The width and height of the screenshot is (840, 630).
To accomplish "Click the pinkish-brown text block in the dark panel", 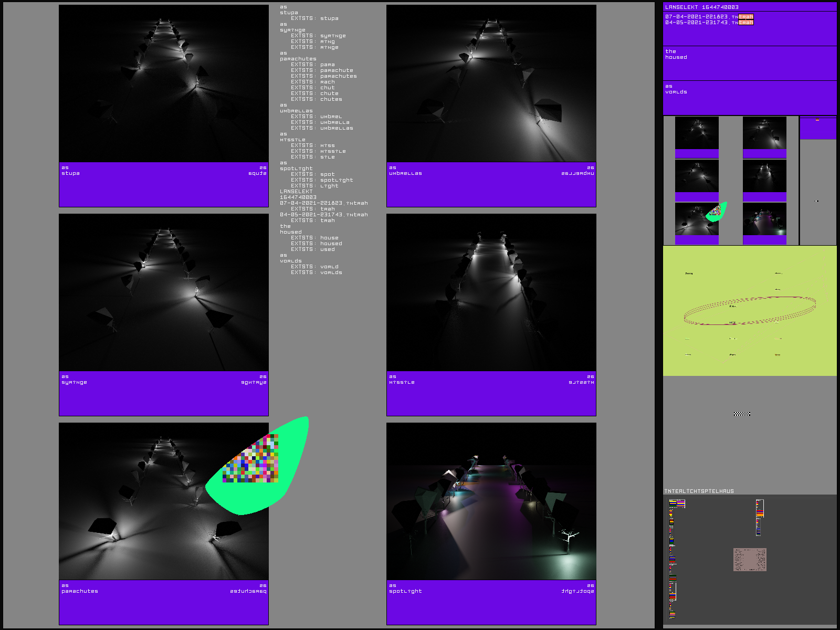I will tap(750, 560).
